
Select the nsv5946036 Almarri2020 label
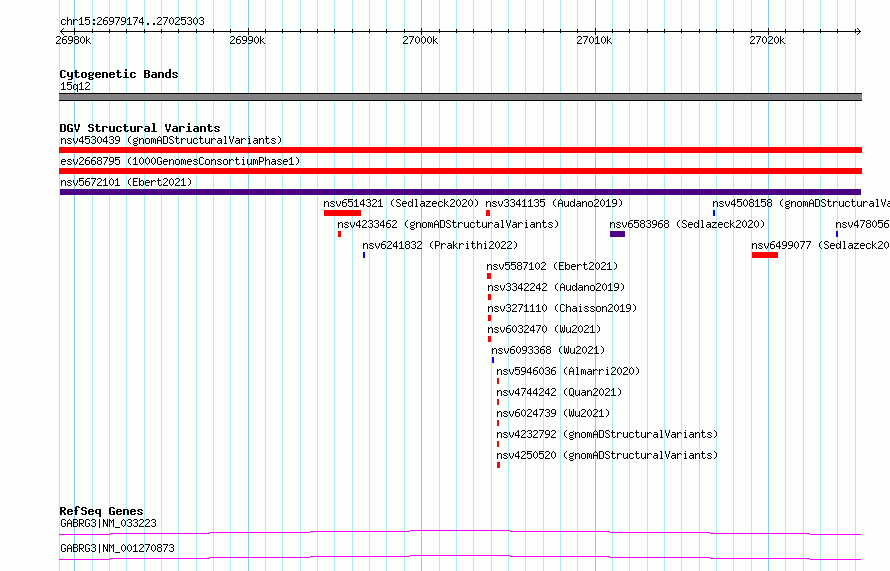pos(568,371)
